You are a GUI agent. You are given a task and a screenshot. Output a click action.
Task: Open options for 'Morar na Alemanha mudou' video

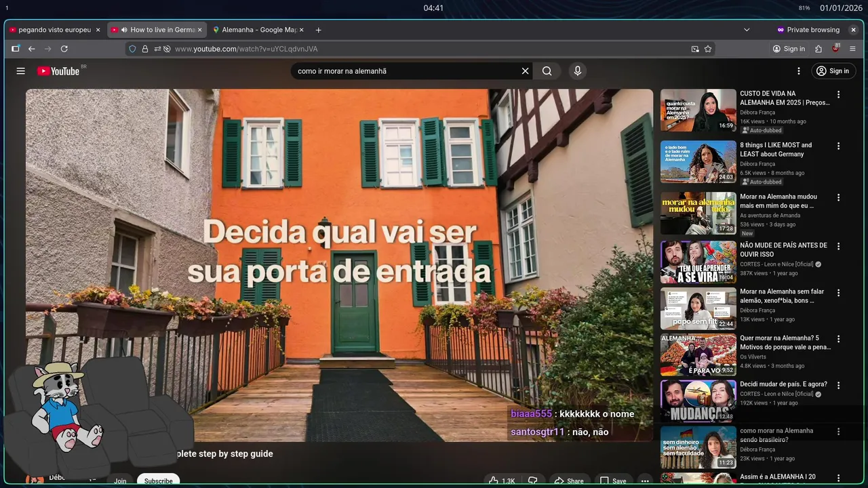(838, 198)
